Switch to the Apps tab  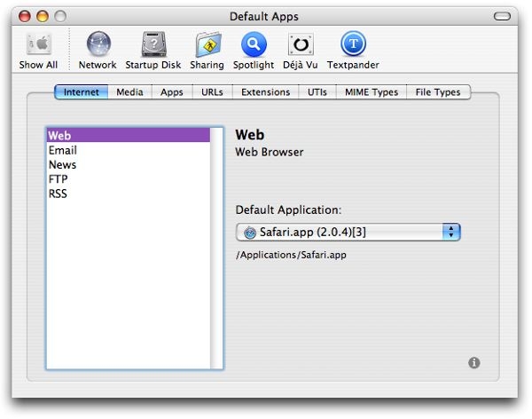172,92
